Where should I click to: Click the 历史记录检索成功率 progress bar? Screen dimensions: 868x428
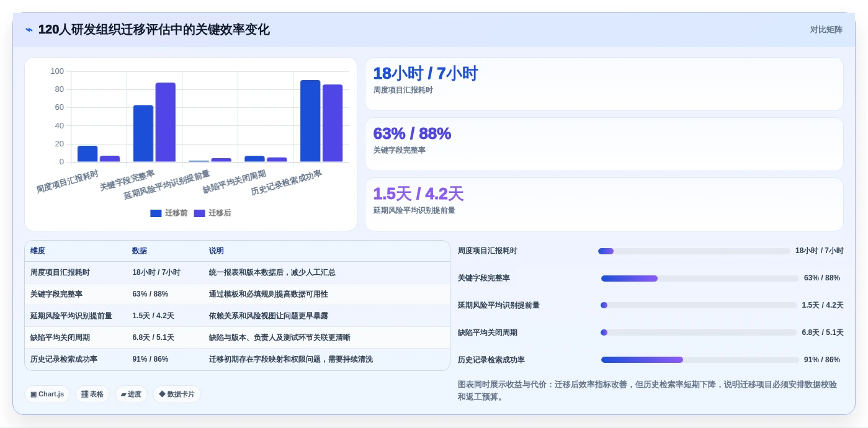[x=700, y=360]
